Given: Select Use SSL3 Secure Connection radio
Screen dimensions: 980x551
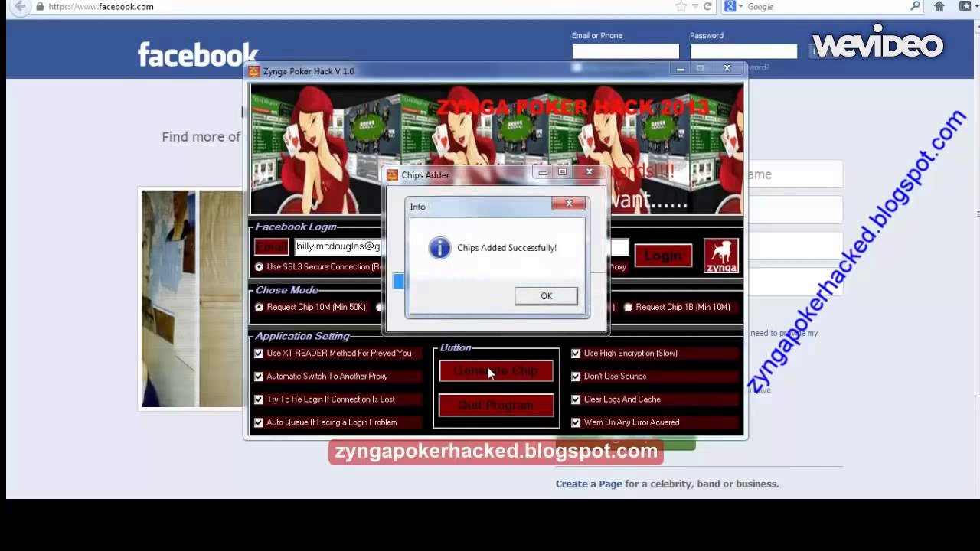Looking at the screenshot, I should click(260, 267).
